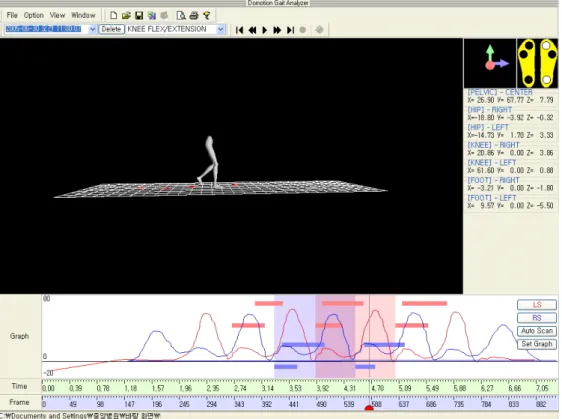Select the [FOOT] - RIGHT label
562x419 pixels.
[x=493, y=180]
